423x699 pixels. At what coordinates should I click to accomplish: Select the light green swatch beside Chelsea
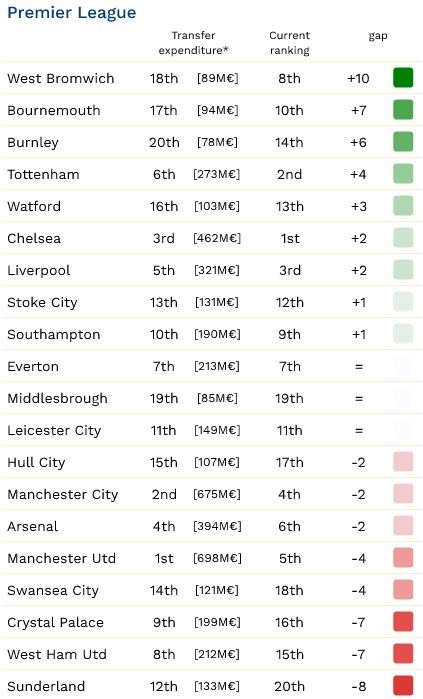coord(403,238)
